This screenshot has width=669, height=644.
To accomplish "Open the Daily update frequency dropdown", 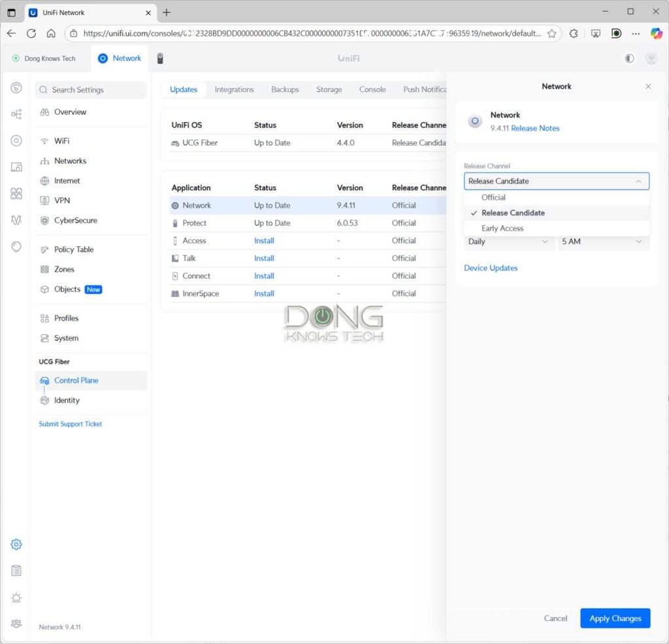I will [508, 242].
